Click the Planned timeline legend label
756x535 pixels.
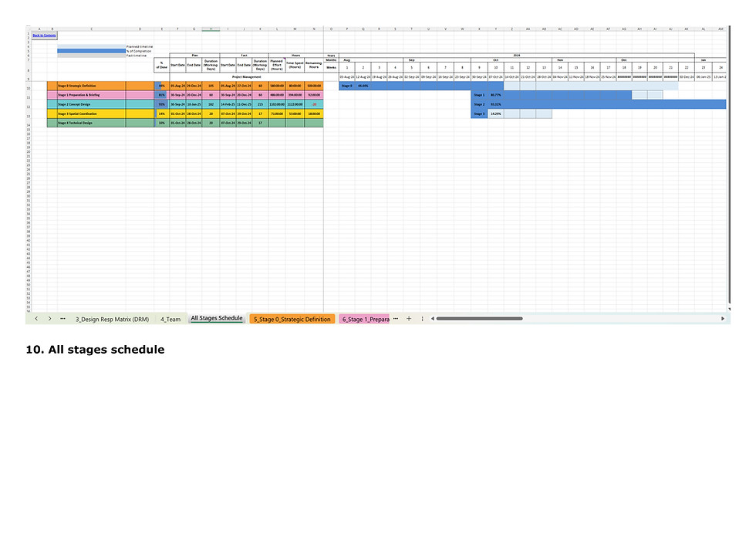click(x=140, y=47)
